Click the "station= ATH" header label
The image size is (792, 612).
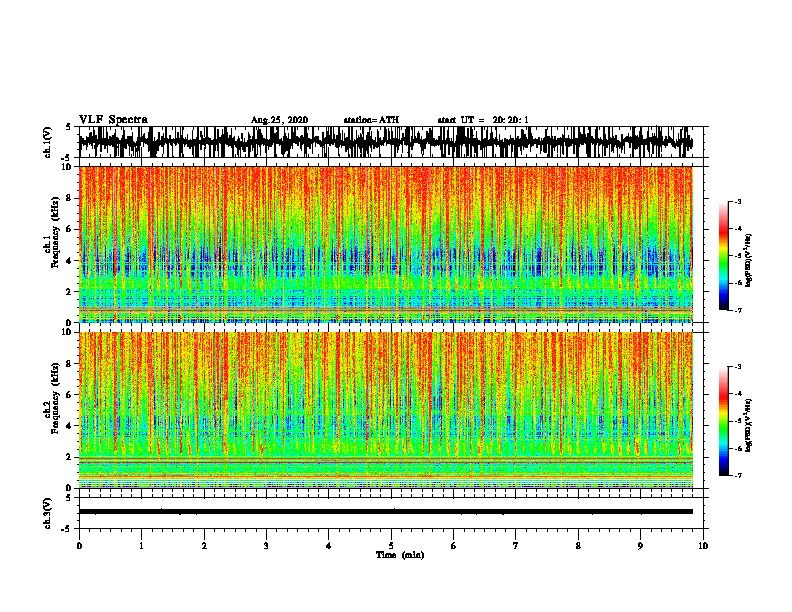pos(371,120)
